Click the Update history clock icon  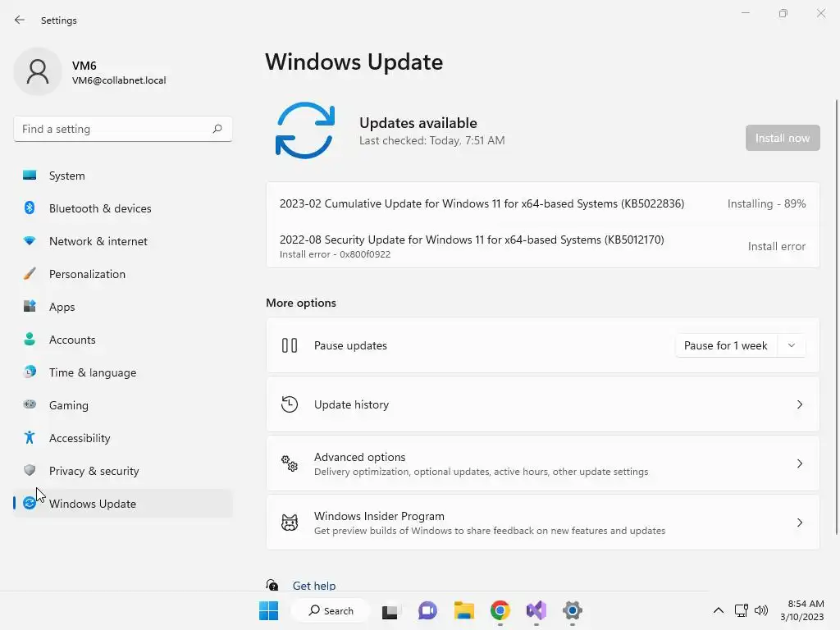pyautogui.click(x=290, y=404)
